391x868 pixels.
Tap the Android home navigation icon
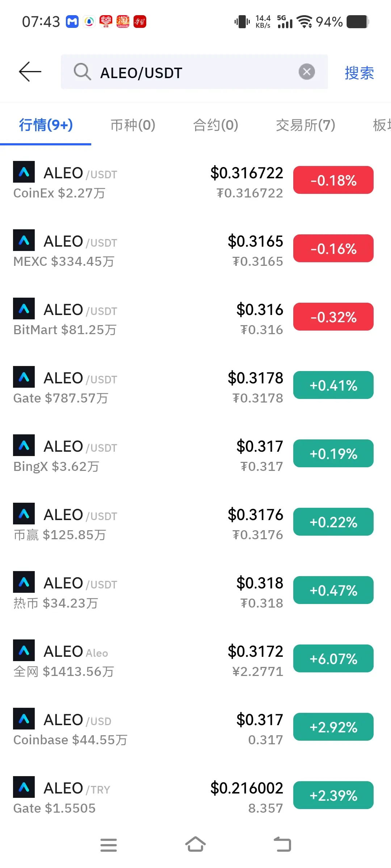(x=195, y=844)
